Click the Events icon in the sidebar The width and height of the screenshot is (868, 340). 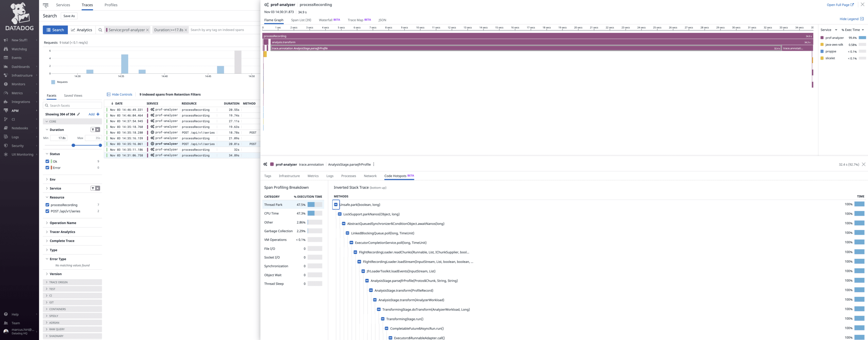tap(6, 58)
